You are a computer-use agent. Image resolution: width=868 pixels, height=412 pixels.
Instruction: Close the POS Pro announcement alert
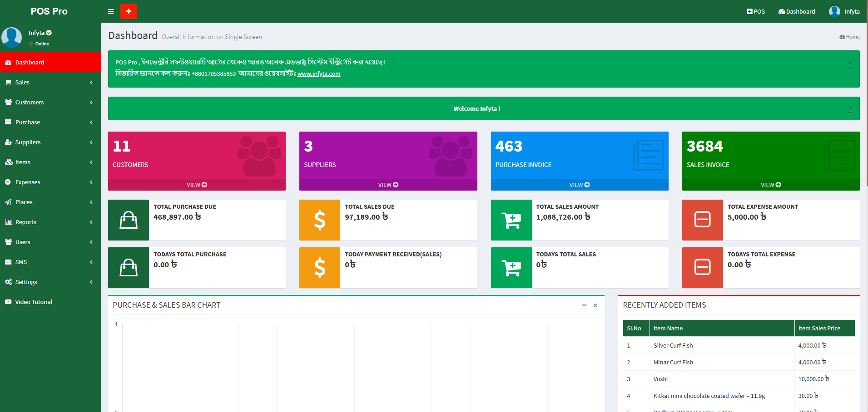coord(850,63)
